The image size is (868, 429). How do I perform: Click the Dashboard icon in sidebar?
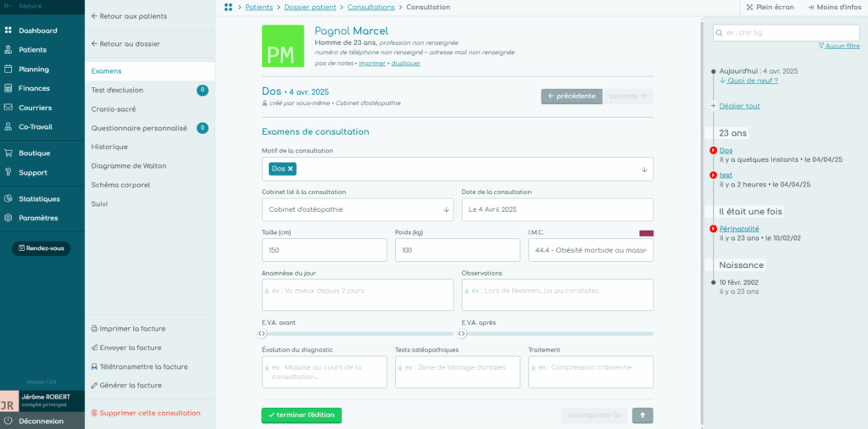tap(8, 31)
